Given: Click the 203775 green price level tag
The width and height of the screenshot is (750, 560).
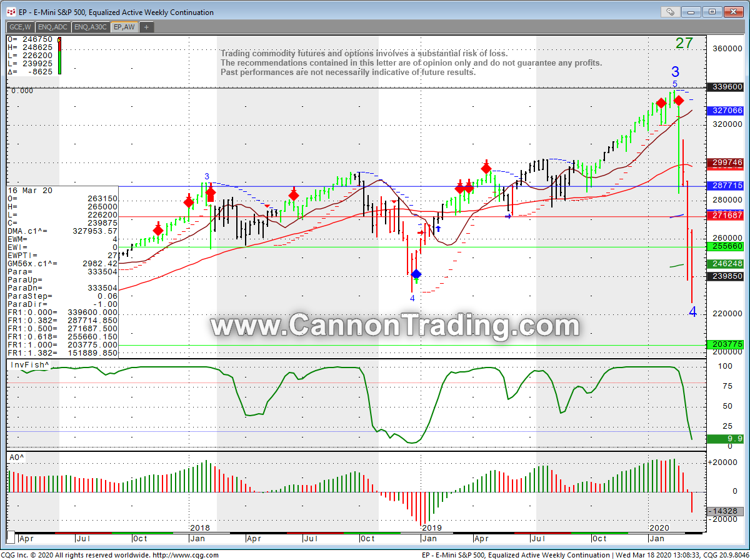Looking at the screenshot, I should pyautogui.click(x=724, y=344).
